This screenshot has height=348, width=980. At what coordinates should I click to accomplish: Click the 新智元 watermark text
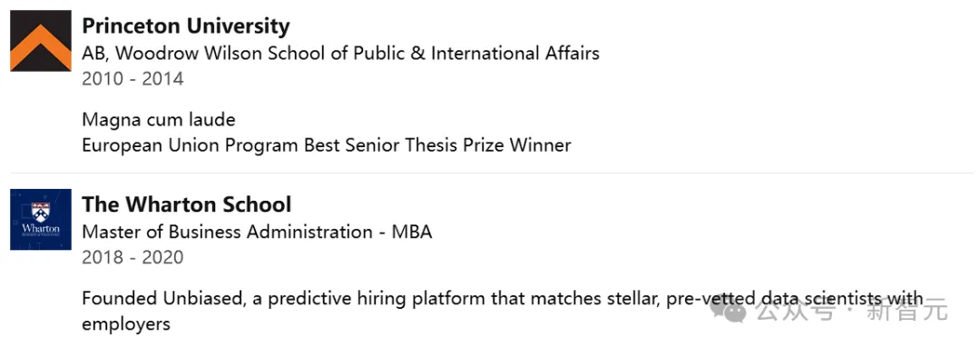[906, 309]
